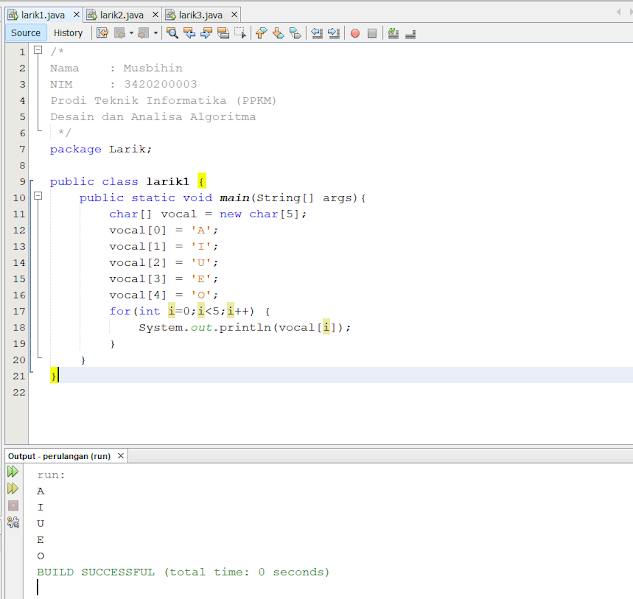This screenshot has width=633, height=599.
Task: Open Ant settings icon in Output panel
Action: 13,522
